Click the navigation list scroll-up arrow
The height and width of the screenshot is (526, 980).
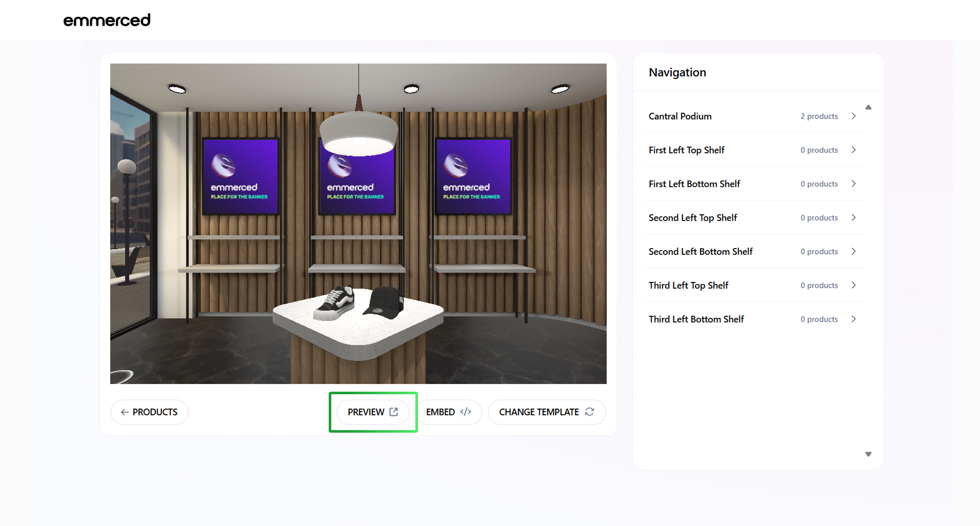click(868, 107)
